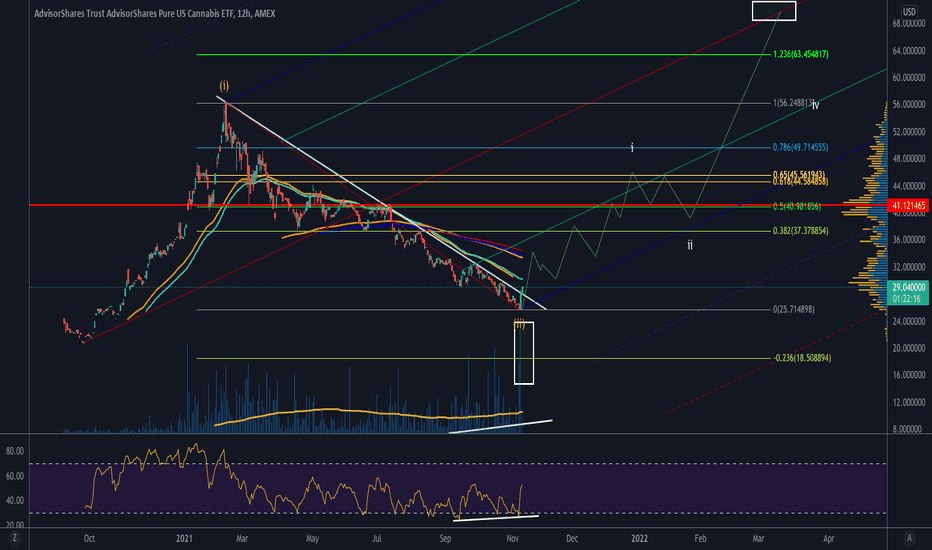The width and height of the screenshot is (932, 550).
Task: Click the 1(56.248813) Fibonacci level label
Action: [x=793, y=103]
